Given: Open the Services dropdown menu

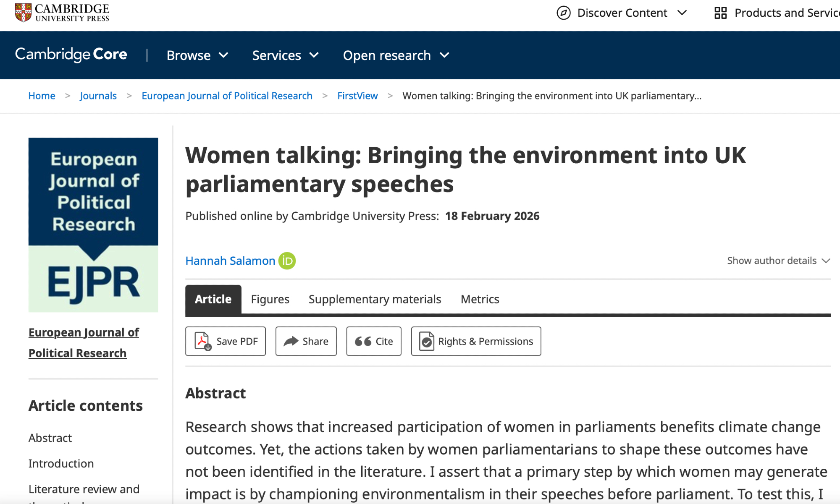Looking at the screenshot, I should coord(285,55).
